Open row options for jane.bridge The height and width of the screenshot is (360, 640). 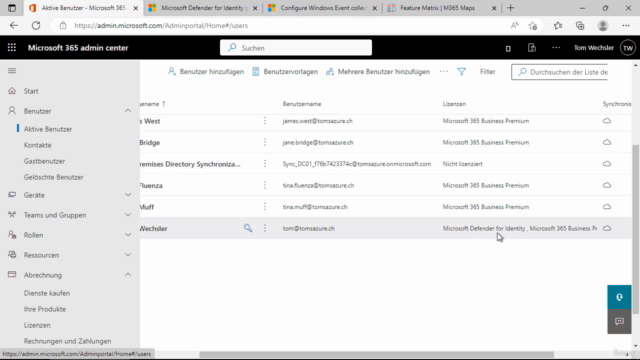pos(265,142)
